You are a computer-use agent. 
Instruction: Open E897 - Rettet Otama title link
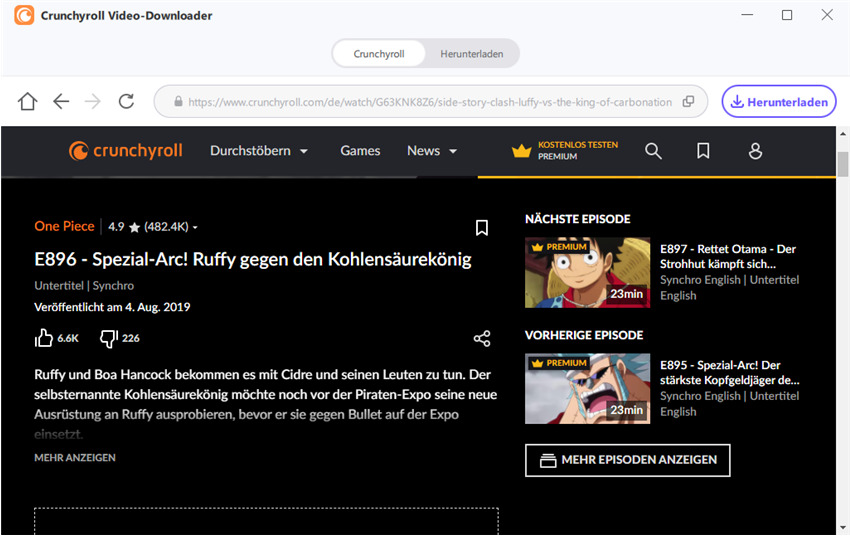727,256
